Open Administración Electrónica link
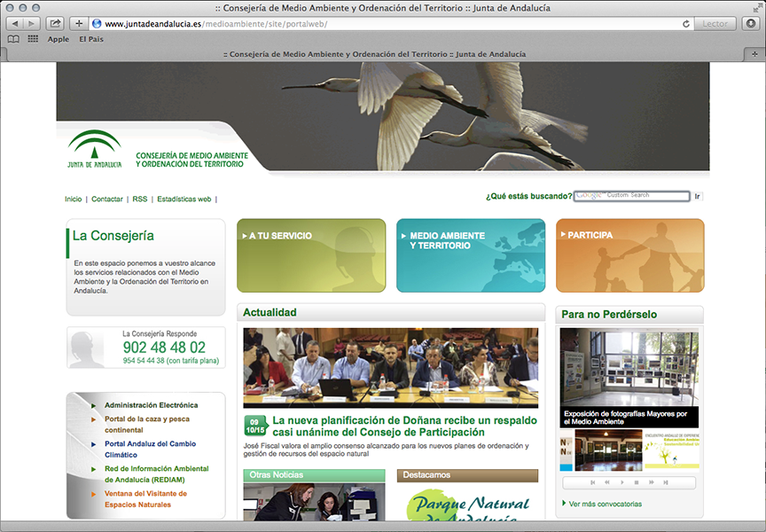Image resolution: width=766 pixels, height=532 pixels. click(151, 405)
